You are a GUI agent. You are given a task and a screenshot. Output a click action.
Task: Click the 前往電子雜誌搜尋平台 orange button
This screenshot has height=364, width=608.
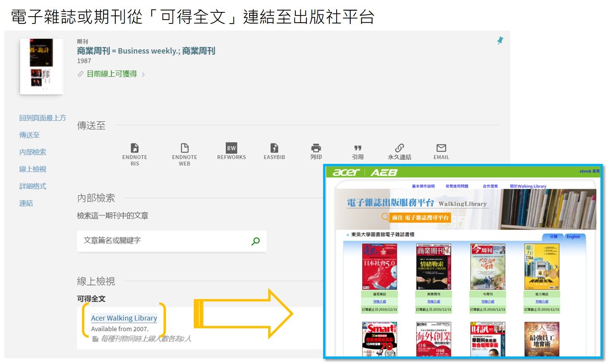tap(420, 218)
